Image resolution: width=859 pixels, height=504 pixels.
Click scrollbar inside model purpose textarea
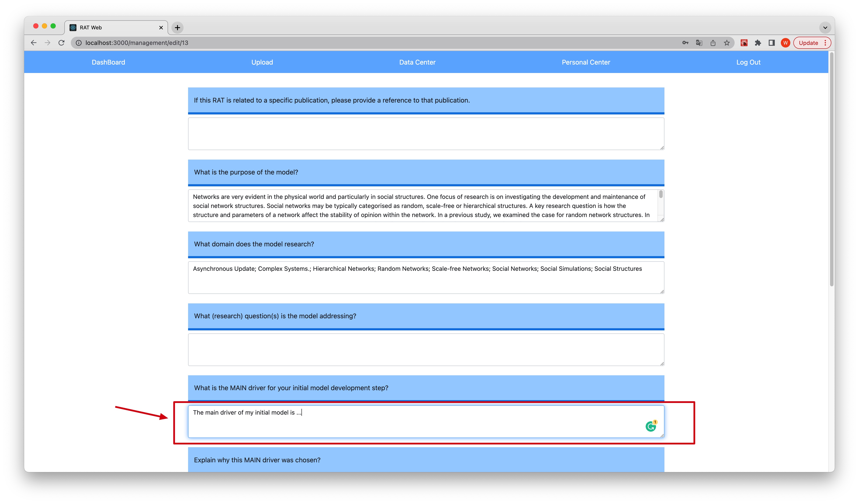[x=661, y=195]
